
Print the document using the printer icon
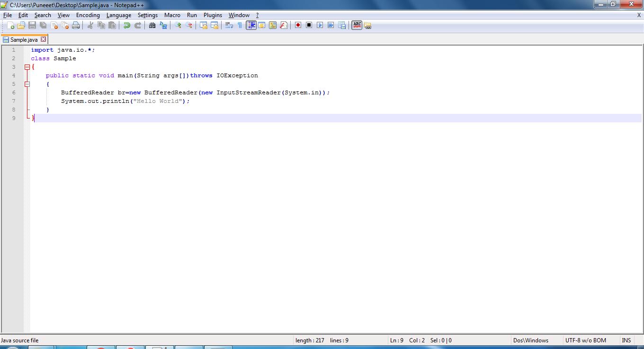point(76,25)
